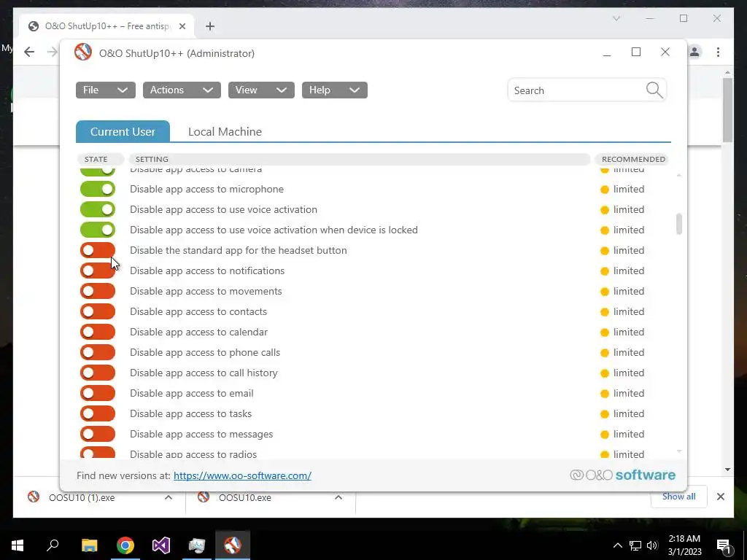Click the O&O ShutUp10++ logo in title bar
The image size is (747, 560).
tap(83, 52)
